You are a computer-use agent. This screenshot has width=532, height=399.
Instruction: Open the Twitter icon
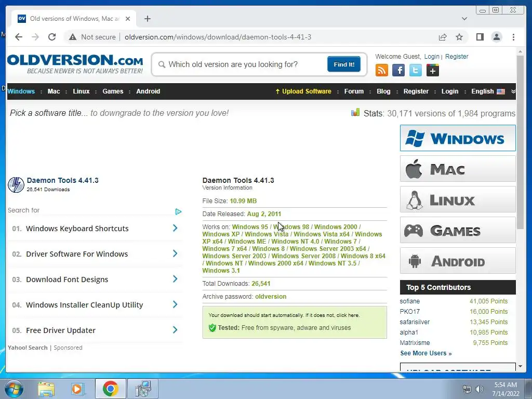coord(415,71)
